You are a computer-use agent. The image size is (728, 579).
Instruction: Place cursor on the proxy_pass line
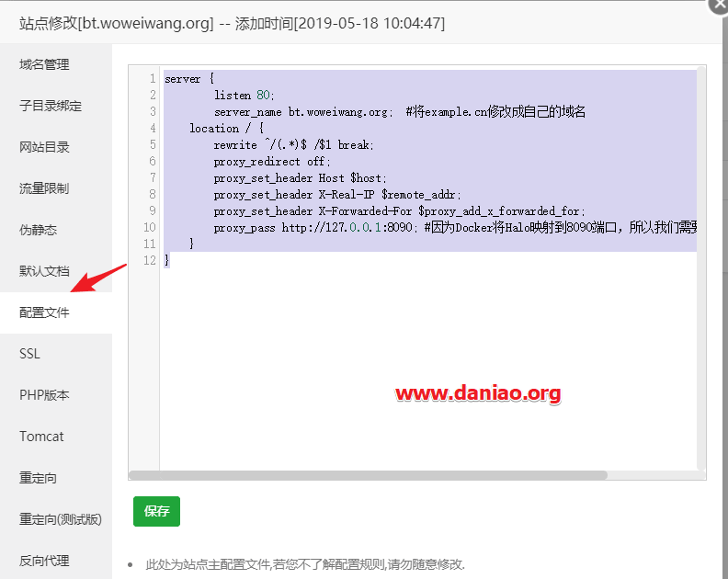(x=429, y=228)
